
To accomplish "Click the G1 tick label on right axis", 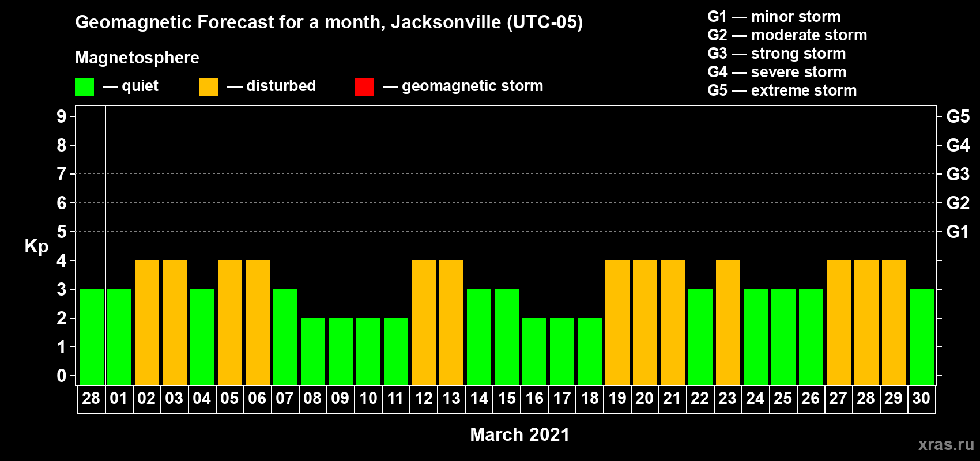I will pyautogui.click(x=958, y=232).
